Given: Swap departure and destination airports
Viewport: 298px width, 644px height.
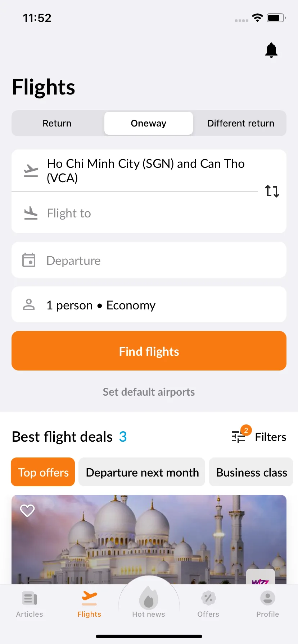Looking at the screenshot, I should (272, 191).
